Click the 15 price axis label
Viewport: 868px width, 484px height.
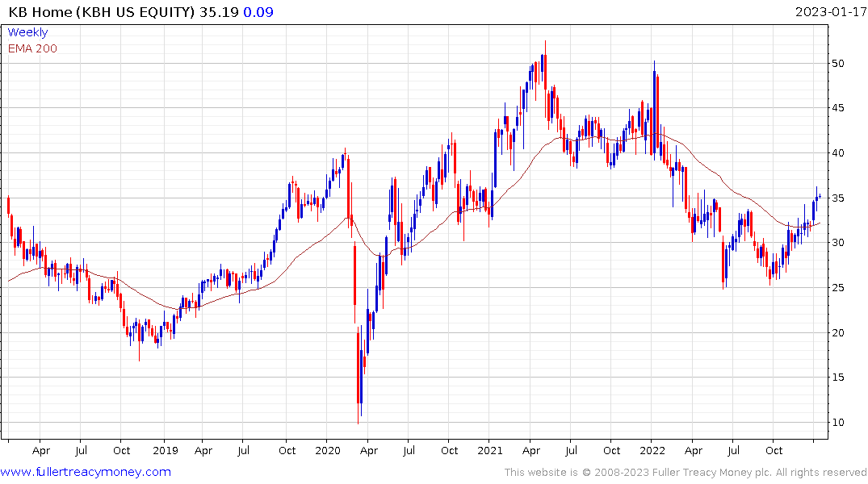(x=837, y=378)
